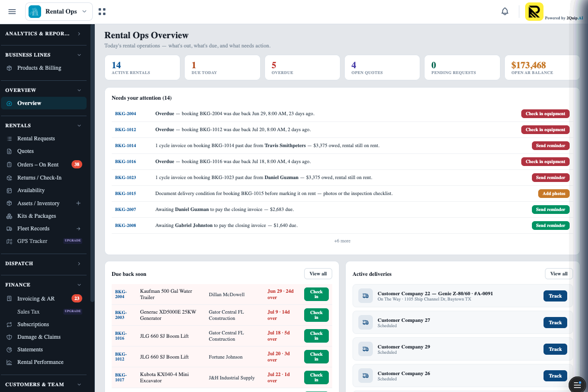Click the Rental Ops building icon
Screen dimensions: 588x392
pyautogui.click(x=35, y=12)
